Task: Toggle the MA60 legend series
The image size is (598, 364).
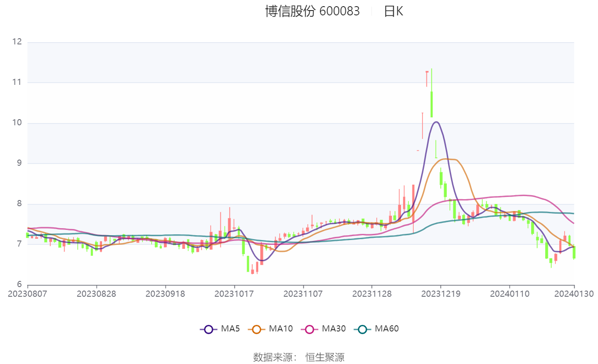Action: pyautogui.click(x=376, y=328)
